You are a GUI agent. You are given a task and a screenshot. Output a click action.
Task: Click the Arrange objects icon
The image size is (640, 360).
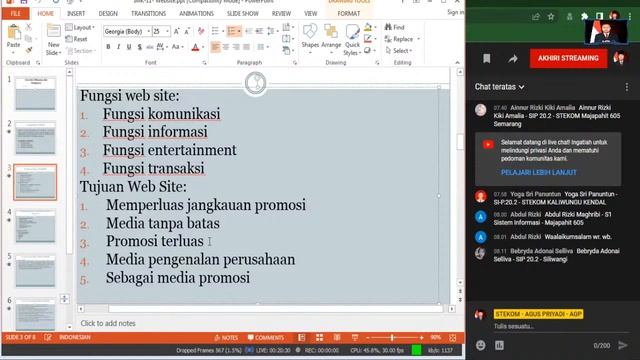point(331,31)
